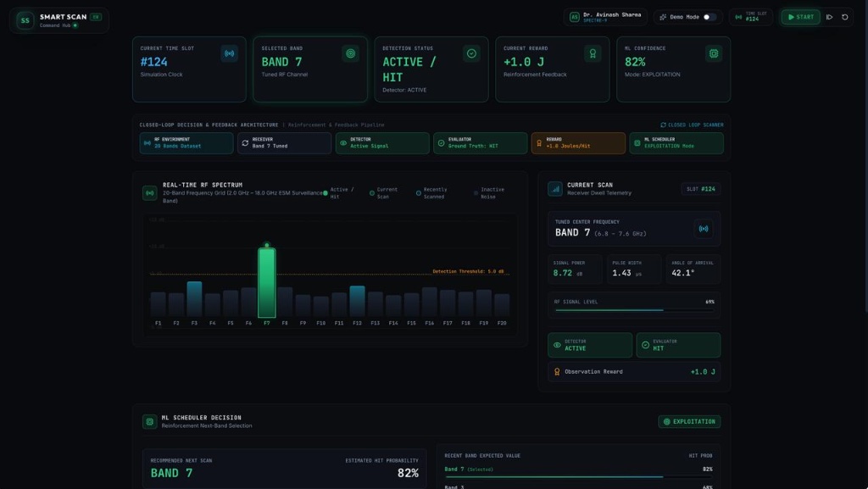Click the F20 label on frequency axis

(x=502, y=323)
